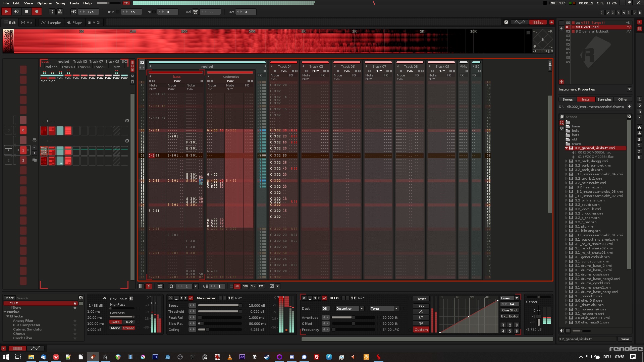Start song playback with the play button

[x=6, y=11]
